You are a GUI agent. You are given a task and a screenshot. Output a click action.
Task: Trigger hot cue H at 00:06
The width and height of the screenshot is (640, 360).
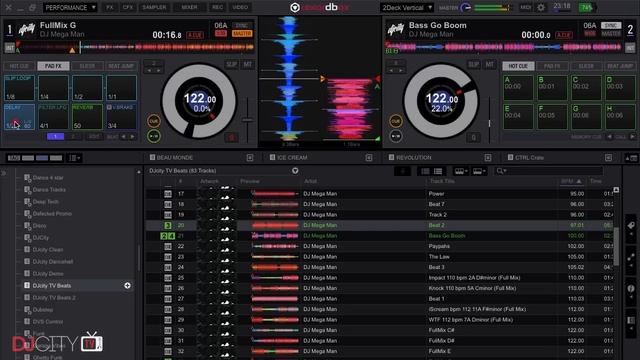pos(620,117)
